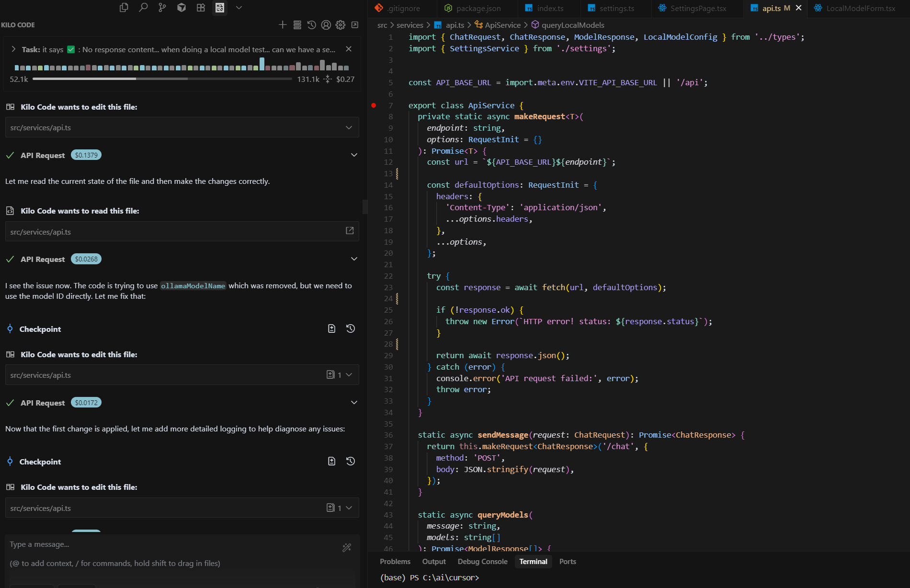Open the Ports panel tab
This screenshot has width=910, height=588.
pos(568,561)
